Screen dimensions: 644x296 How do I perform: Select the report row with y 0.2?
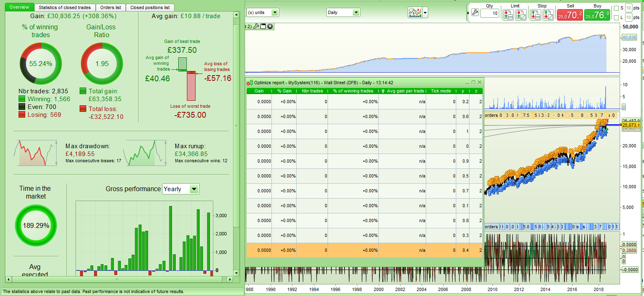pos(364,102)
